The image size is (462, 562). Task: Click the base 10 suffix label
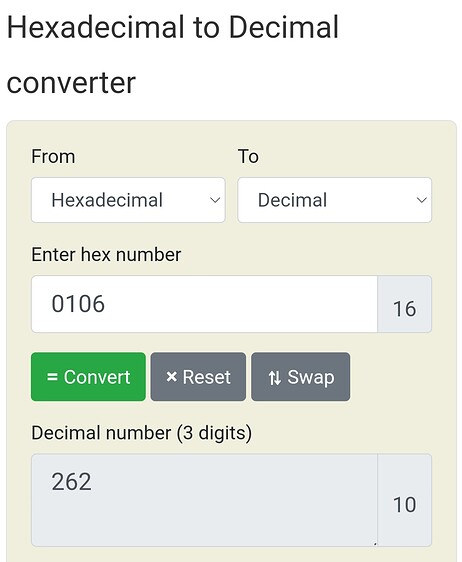click(x=405, y=500)
